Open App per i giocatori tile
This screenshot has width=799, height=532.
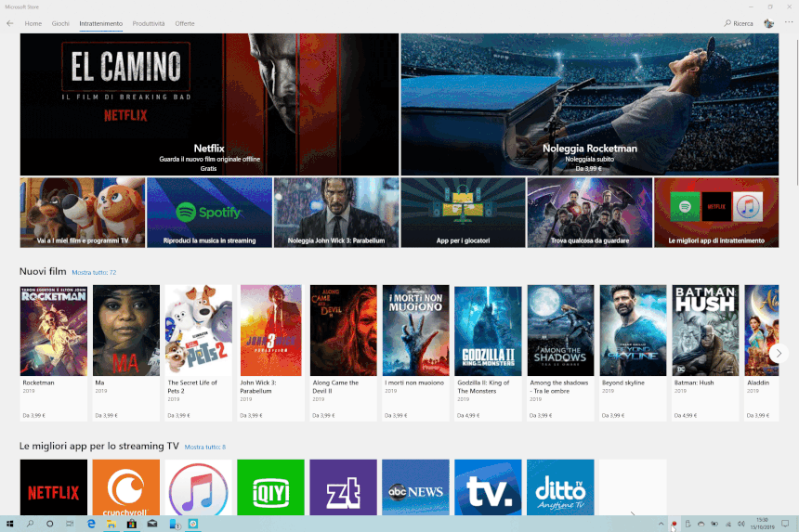point(464,213)
